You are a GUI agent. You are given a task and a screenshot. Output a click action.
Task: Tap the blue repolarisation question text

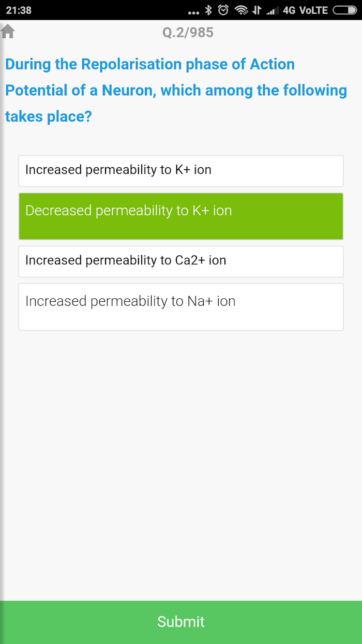[176, 90]
